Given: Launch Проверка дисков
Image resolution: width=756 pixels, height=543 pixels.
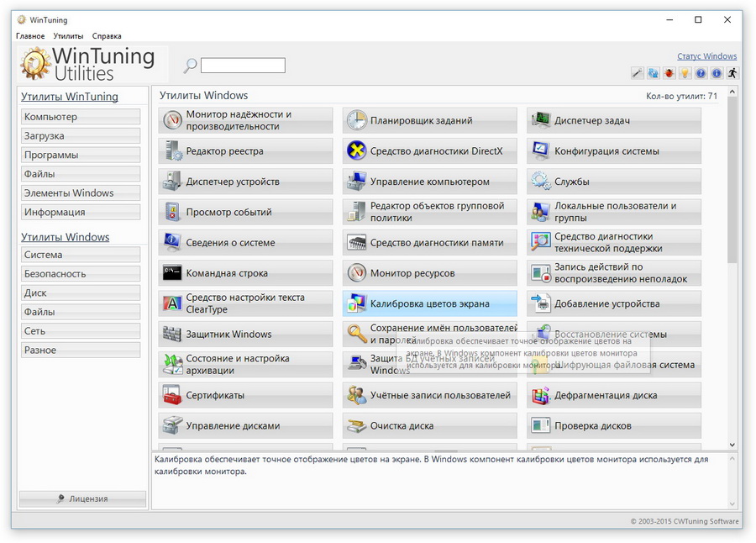Looking at the screenshot, I should coord(614,425).
